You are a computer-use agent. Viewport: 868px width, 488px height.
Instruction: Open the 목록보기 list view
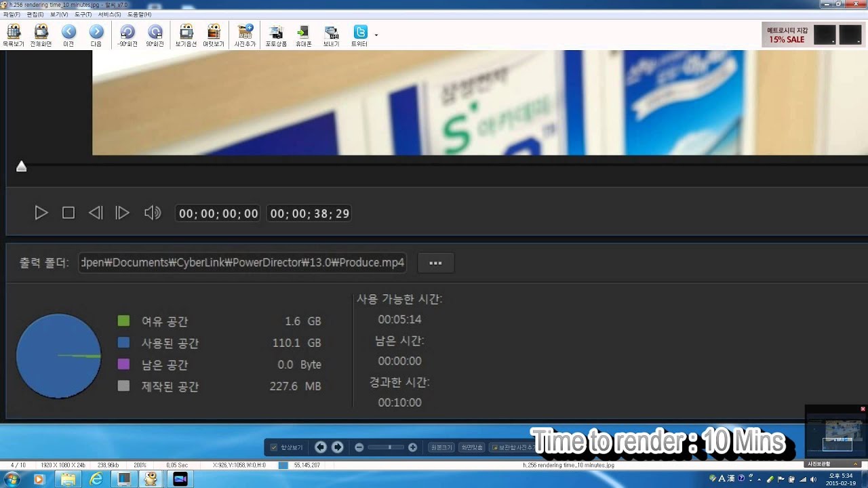tap(13, 35)
